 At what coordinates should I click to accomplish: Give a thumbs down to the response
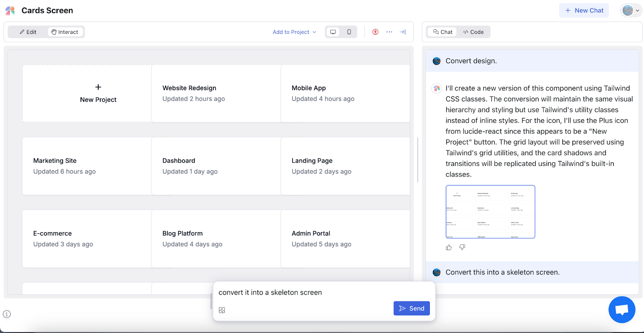462,247
